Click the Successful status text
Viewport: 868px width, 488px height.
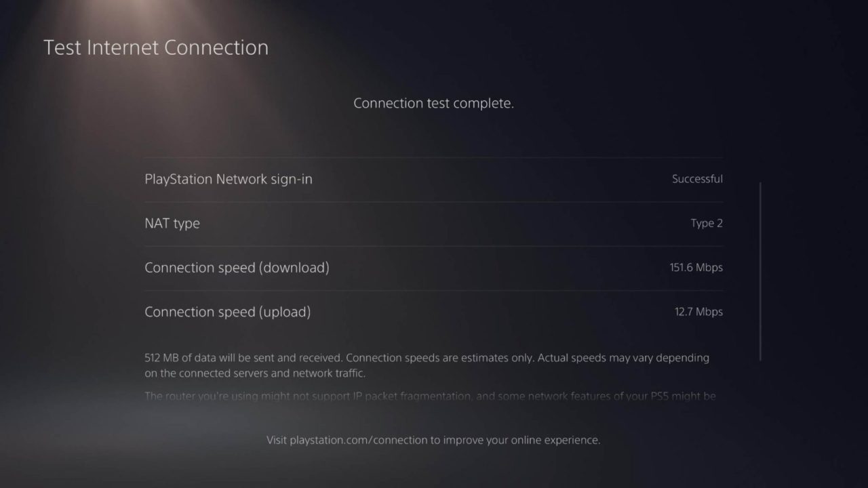[697, 179]
